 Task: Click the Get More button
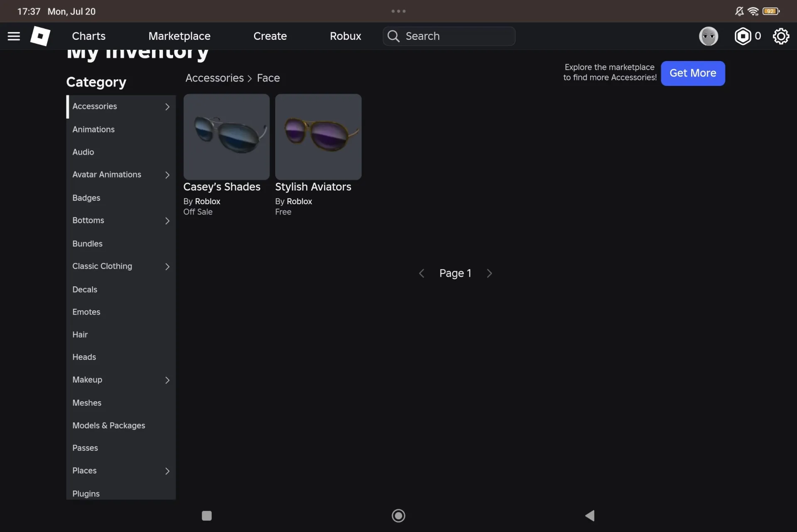693,73
